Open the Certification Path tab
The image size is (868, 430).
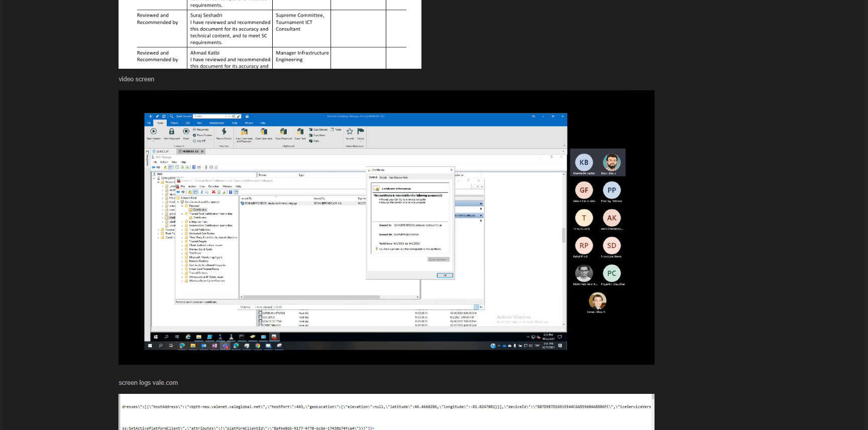point(398,178)
